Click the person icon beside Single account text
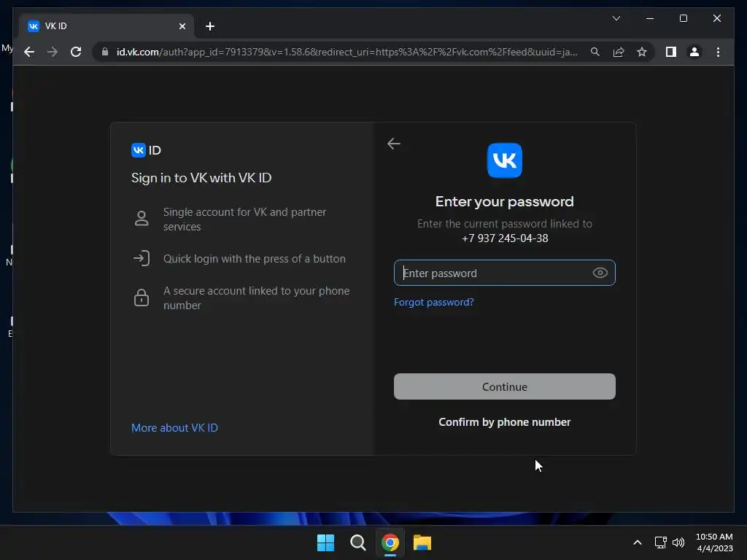The height and width of the screenshot is (560, 747). click(x=142, y=219)
